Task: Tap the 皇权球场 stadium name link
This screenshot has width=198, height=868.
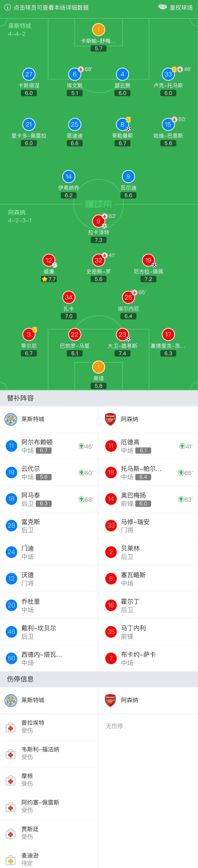Action: pyautogui.click(x=181, y=7)
